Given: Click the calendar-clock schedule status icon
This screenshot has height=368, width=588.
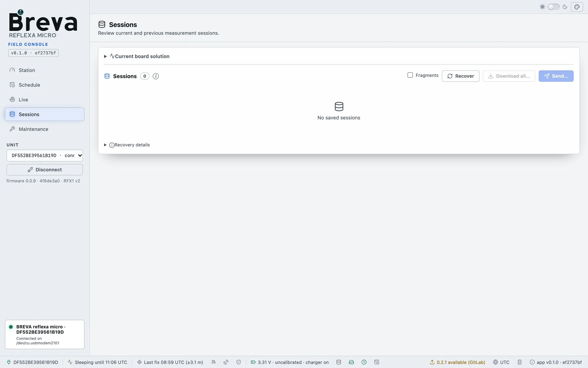Looking at the screenshot, I should click(x=377, y=362).
